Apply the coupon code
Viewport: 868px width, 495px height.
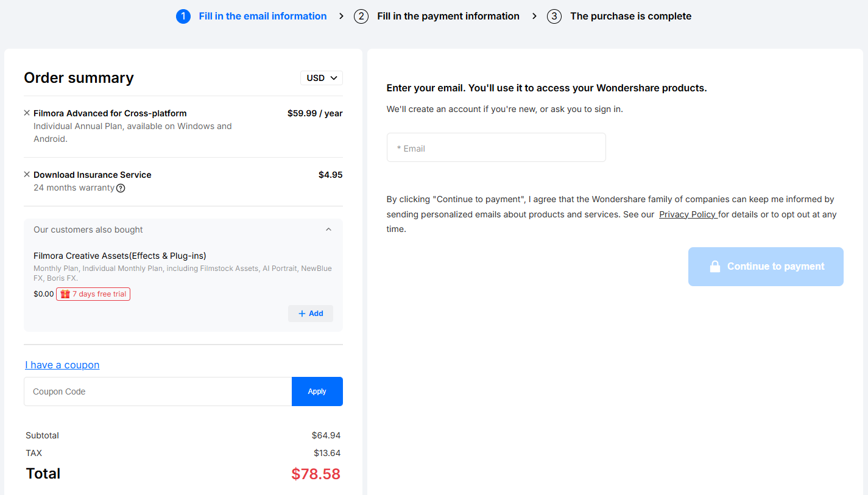[x=317, y=391]
